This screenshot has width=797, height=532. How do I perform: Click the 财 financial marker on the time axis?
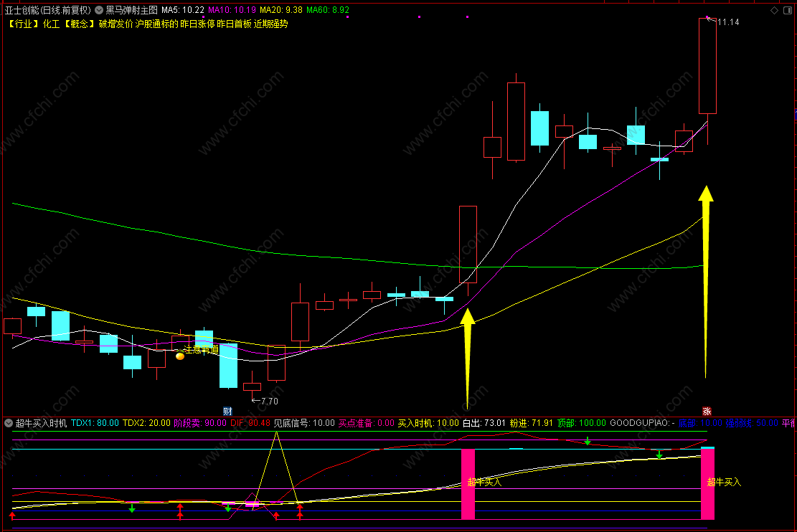[227, 411]
